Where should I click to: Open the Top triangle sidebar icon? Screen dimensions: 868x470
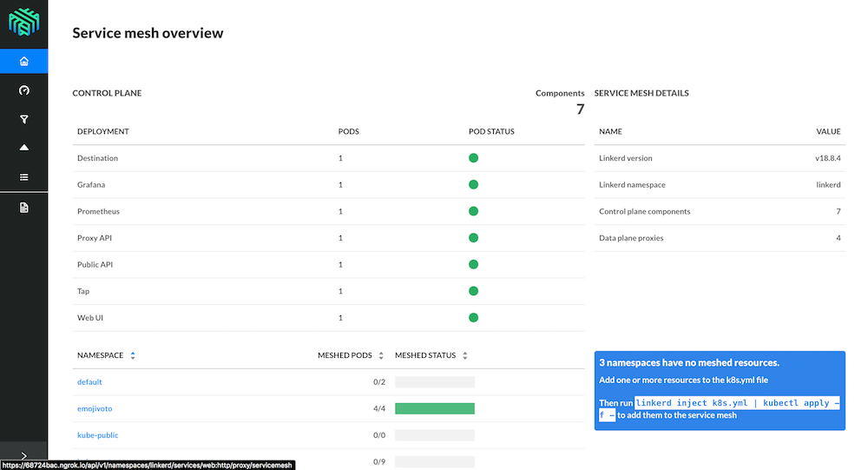[x=23, y=148]
